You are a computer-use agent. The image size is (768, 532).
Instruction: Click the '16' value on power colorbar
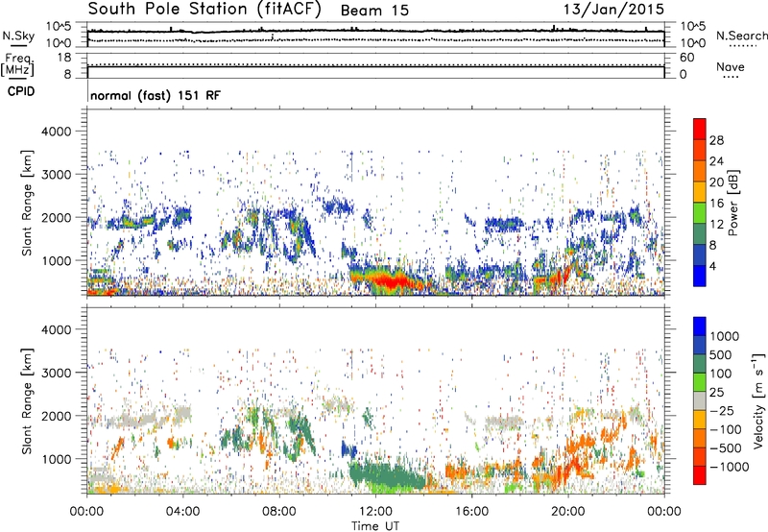point(716,204)
